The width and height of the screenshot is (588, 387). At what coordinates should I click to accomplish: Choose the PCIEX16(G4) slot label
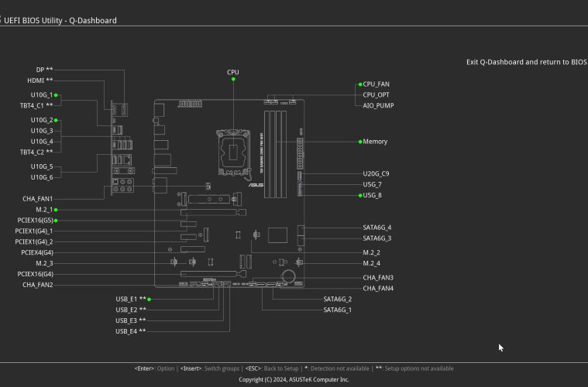coord(36,274)
